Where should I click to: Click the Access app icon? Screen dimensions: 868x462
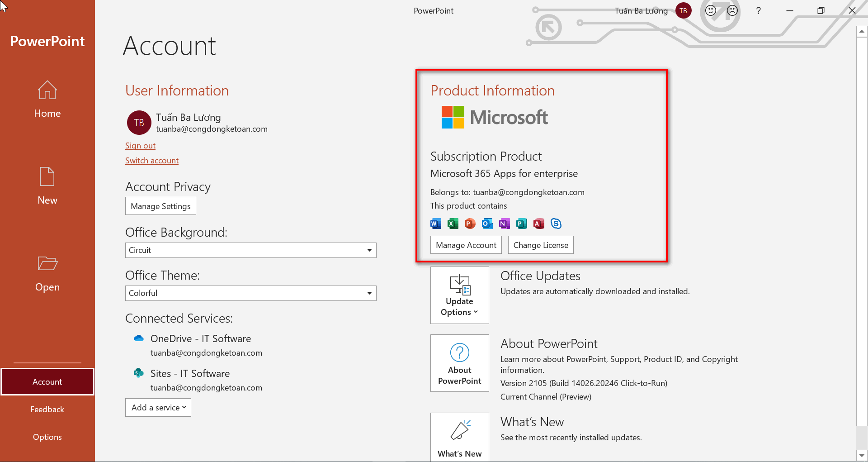pyautogui.click(x=539, y=224)
